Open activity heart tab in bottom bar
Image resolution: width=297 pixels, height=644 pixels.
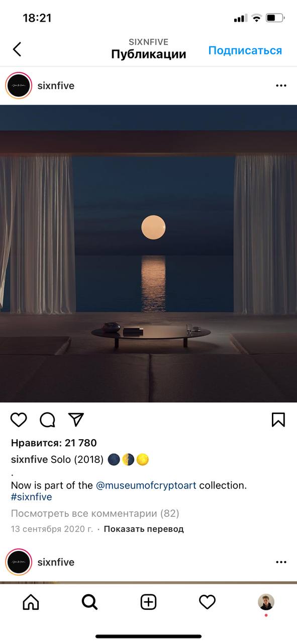click(207, 602)
